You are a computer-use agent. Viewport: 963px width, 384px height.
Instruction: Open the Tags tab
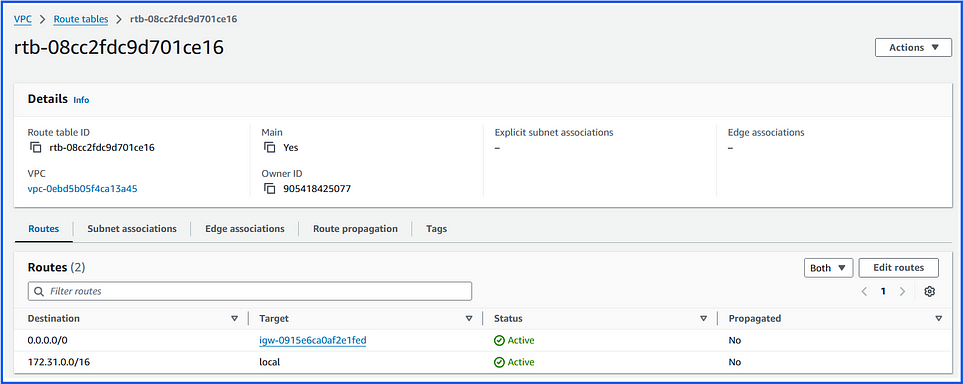437,229
